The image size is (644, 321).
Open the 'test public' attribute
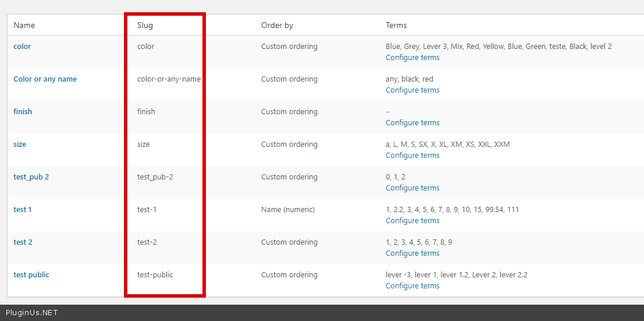pyautogui.click(x=31, y=275)
